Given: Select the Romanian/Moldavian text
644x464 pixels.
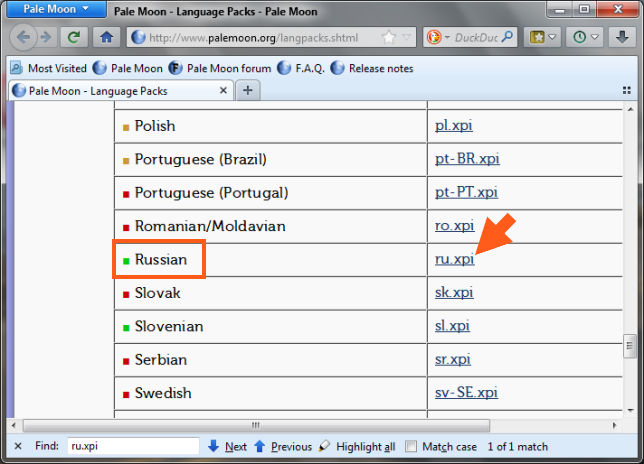Looking at the screenshot, I should 210,226.
